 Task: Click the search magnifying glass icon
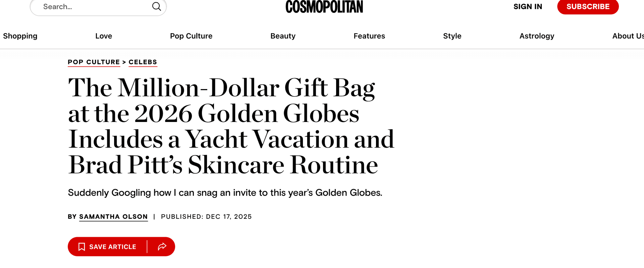(x=156, y=6)
